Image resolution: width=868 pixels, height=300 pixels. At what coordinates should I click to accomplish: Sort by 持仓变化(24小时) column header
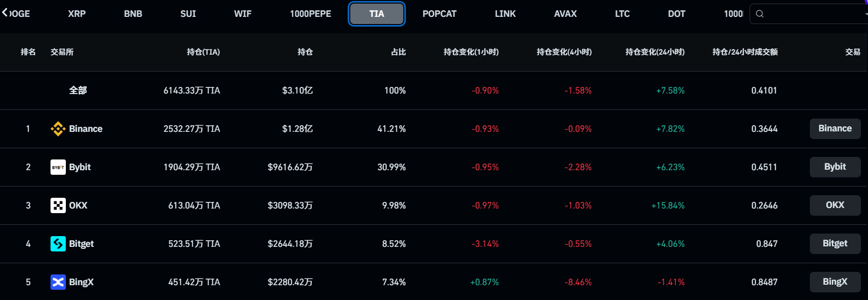[x=655, y=52]
